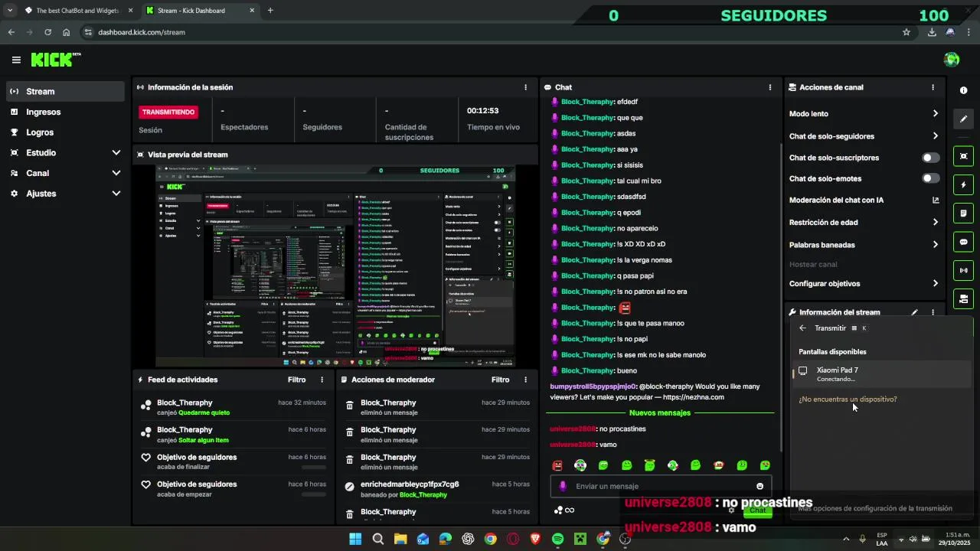Open the Chat panel three-dot menu
Screen dimensions: 980x551
[770, 87]
